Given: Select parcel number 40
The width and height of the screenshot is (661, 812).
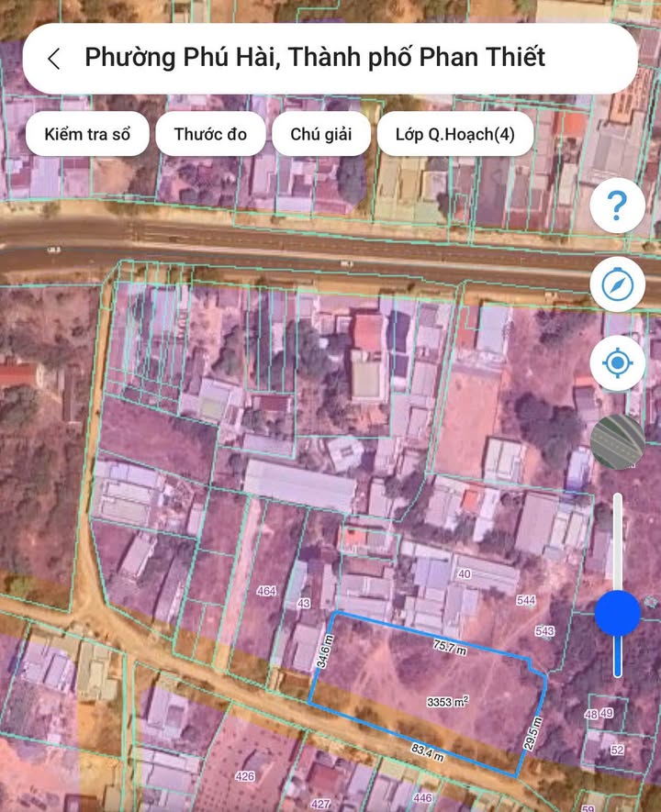Looking at the screenshot, I should [465, 573].
